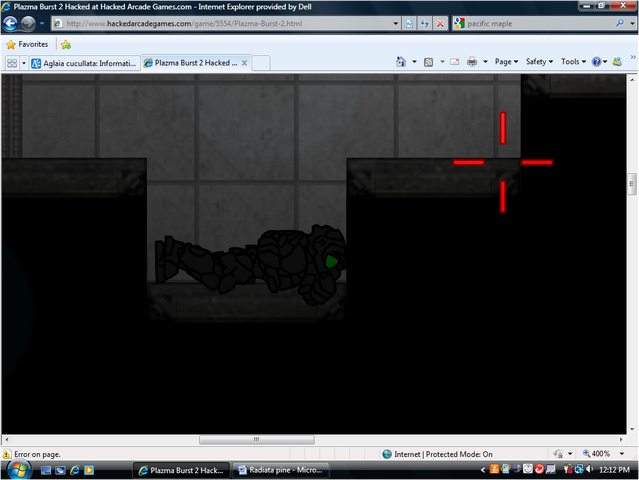Screen dimensions: 639x480
Task: Open the Safety menu
Action: click(x=539, y=62)
